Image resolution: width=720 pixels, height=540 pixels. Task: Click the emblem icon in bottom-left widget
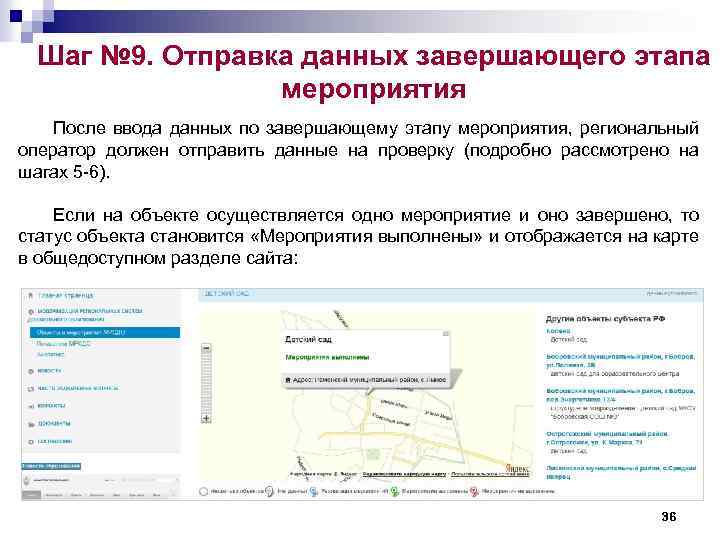point(27,481)
